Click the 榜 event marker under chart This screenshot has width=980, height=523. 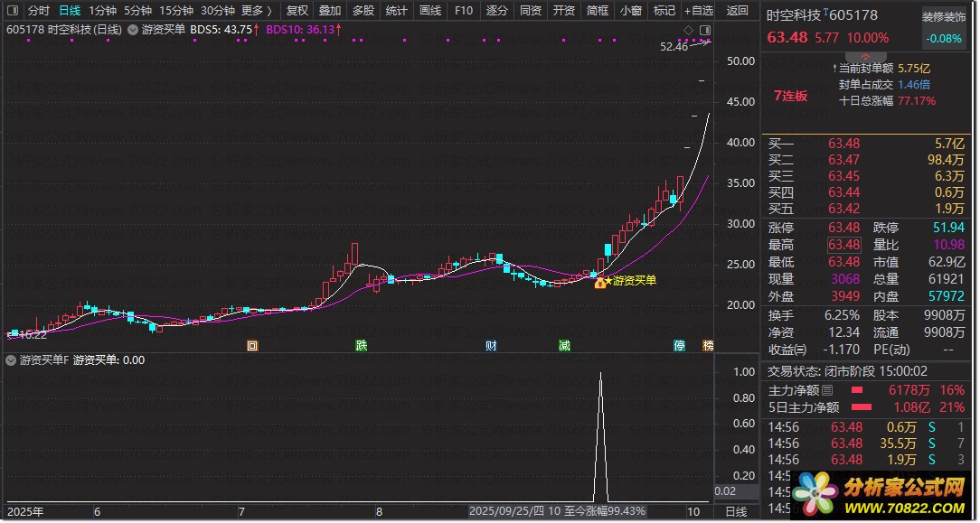(708, 345)
